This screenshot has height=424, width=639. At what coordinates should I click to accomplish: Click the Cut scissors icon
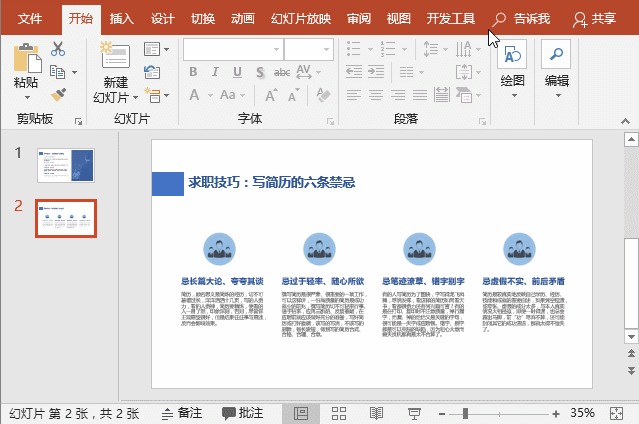point(57,49)
